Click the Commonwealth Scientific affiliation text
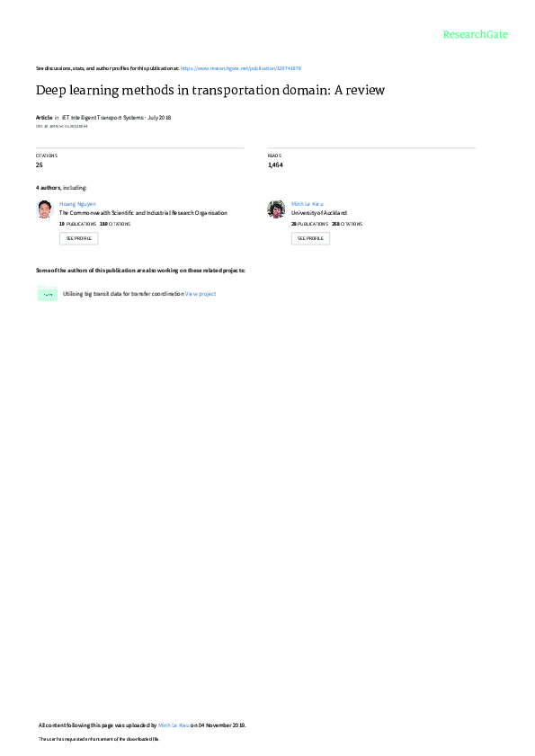The height and width of the screenshot is (756, 535). pos(143,213)
